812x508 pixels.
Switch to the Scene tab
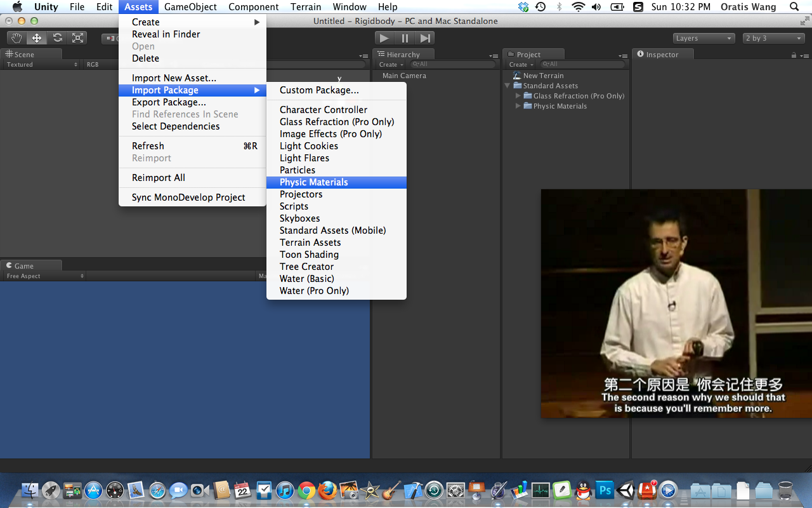click(32, 55)
